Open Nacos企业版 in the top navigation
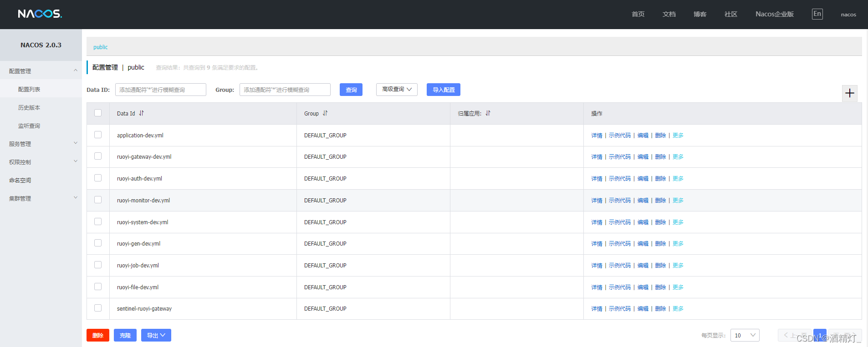This screenshot has height=347, width=868. [775, 14]
